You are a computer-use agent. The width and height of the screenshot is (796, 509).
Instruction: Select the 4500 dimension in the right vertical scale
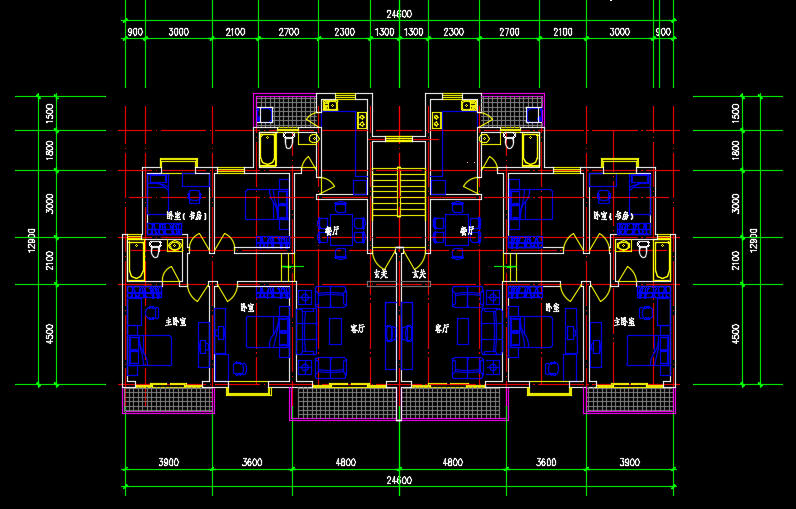736,334
